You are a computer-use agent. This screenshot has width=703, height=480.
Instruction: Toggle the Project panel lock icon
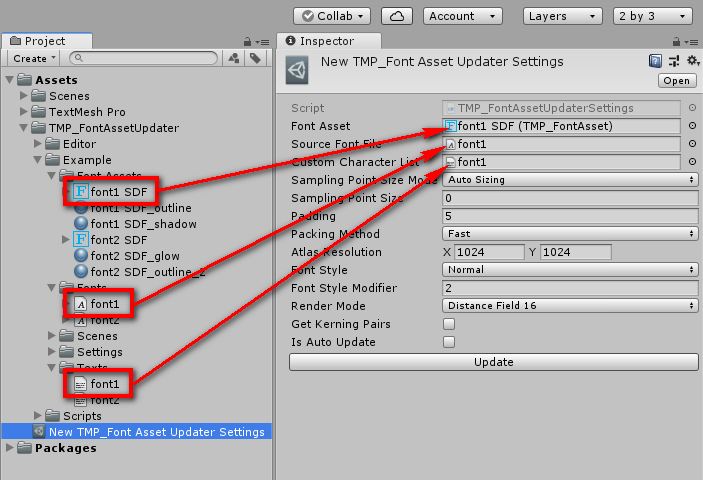[x=247, y=42]
